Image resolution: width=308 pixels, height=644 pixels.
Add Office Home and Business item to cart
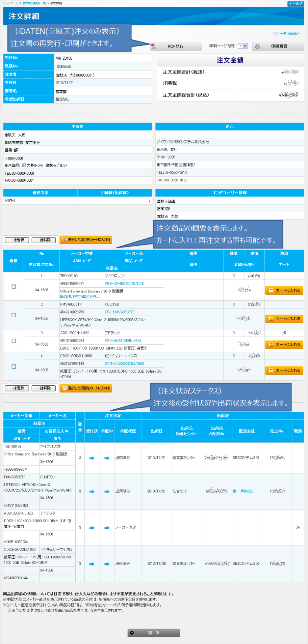point(284,290)
